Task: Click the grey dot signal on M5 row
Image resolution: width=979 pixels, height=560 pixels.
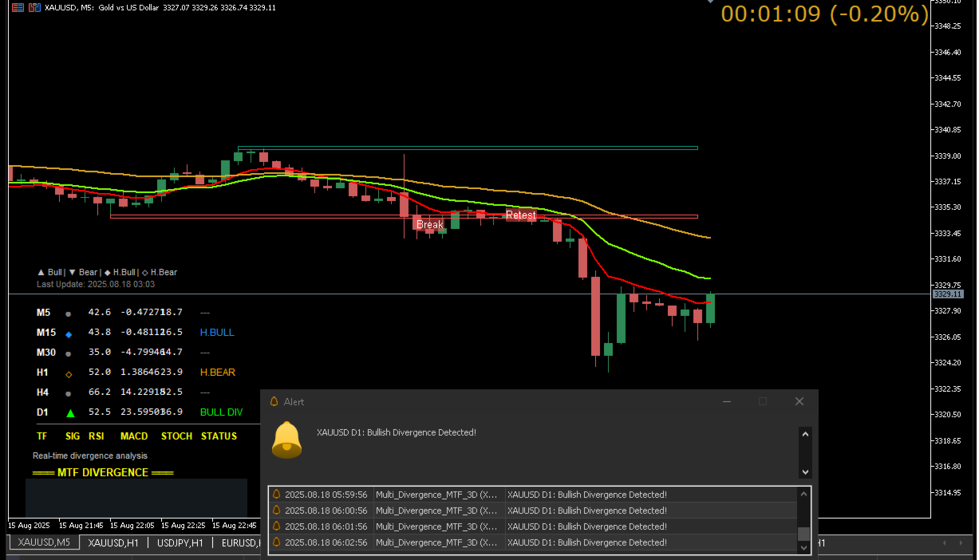Action: tap(68, 314)
